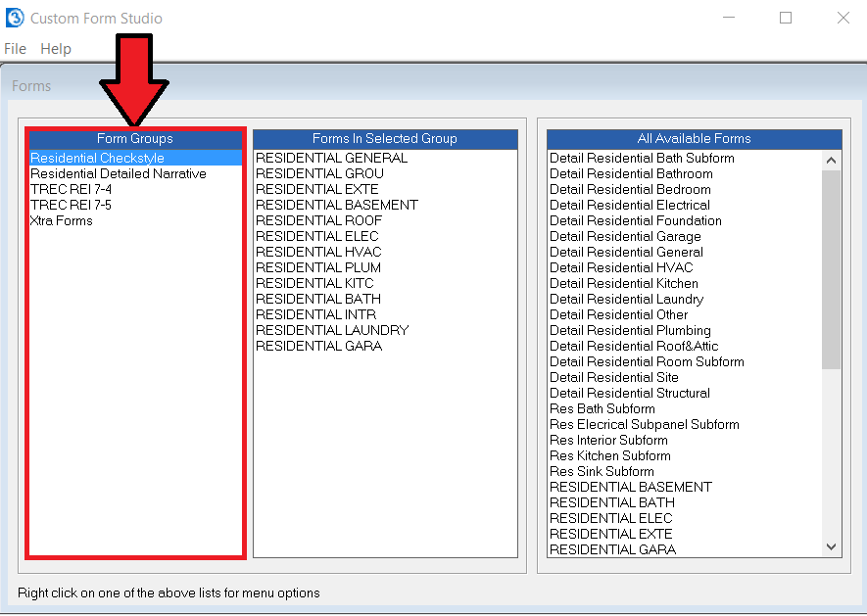Viewport: 867px width, 616px height.
Task: Select RESIDENTIAL GARA in All Available Forms
Action: pos(685,549)
